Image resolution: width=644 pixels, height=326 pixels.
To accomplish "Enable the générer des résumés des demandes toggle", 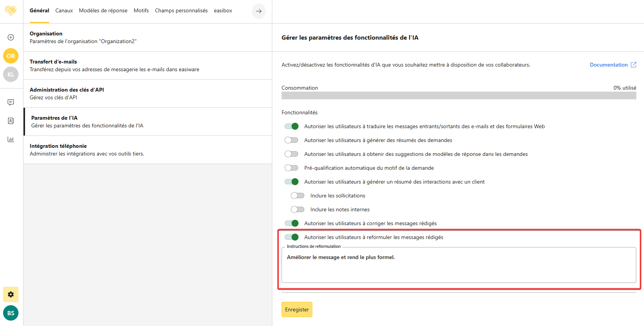I will point(292,140).
